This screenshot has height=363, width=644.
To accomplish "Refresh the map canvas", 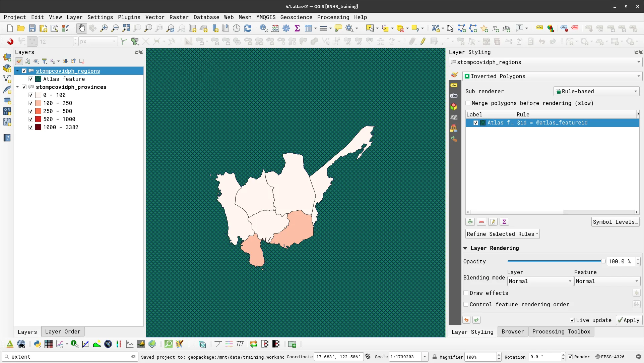I will pos(248,28).
